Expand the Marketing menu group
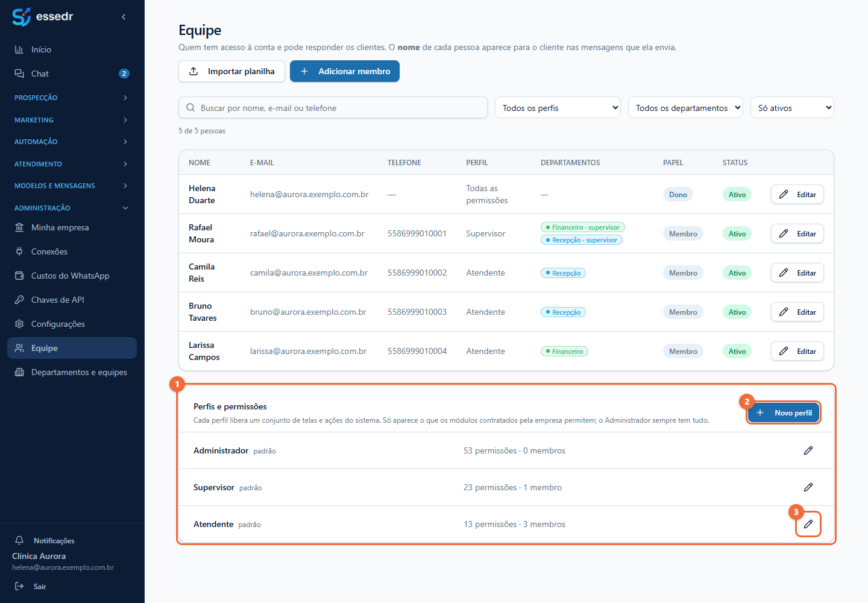 tap(72, 120)
